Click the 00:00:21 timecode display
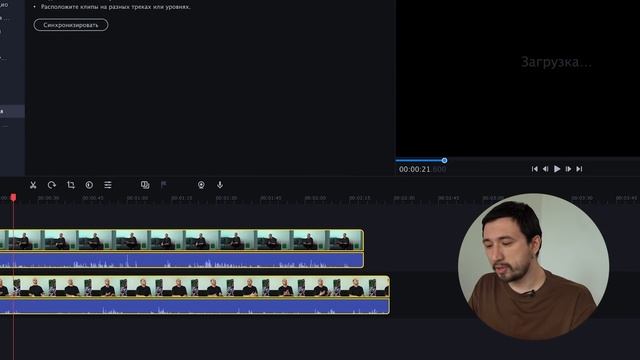 [422, 169]
